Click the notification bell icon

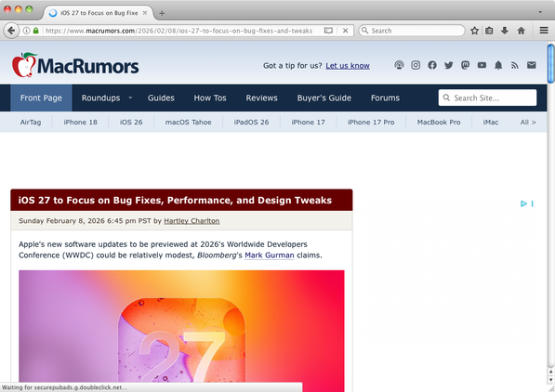(498, 65)
